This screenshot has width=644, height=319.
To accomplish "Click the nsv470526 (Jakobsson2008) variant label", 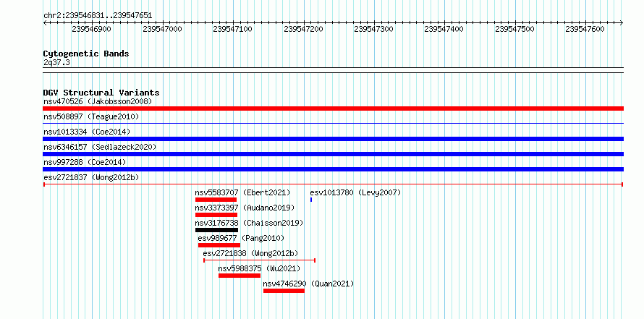I will 98,101.
